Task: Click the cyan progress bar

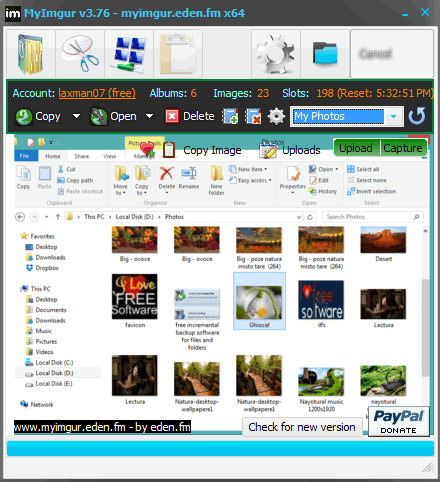Action: (x=220, y=448)
